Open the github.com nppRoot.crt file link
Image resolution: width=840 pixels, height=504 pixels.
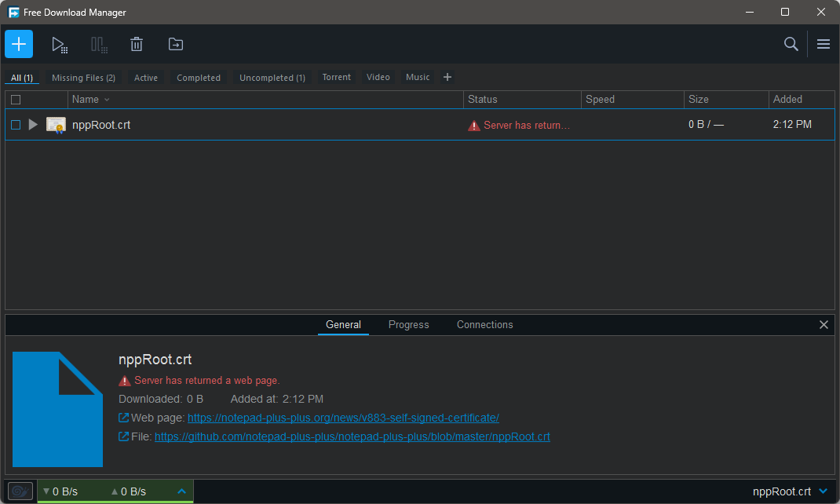(x=352, y=436)
